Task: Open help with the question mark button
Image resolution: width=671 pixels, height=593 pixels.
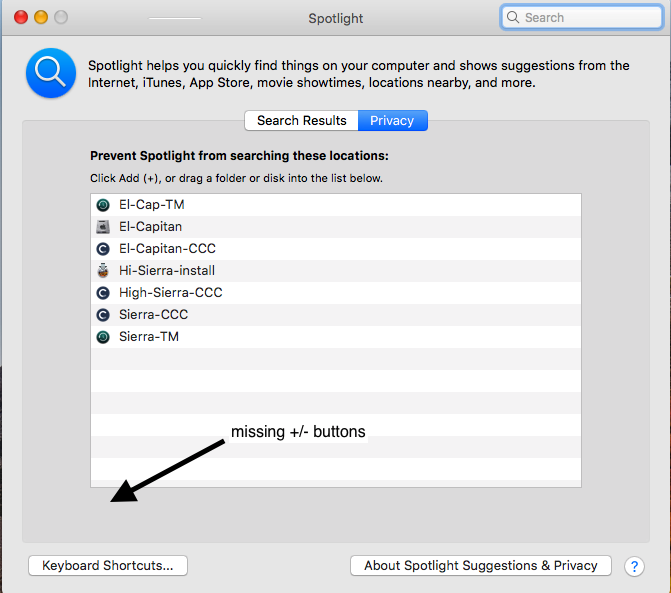Action: pos(634,566)
